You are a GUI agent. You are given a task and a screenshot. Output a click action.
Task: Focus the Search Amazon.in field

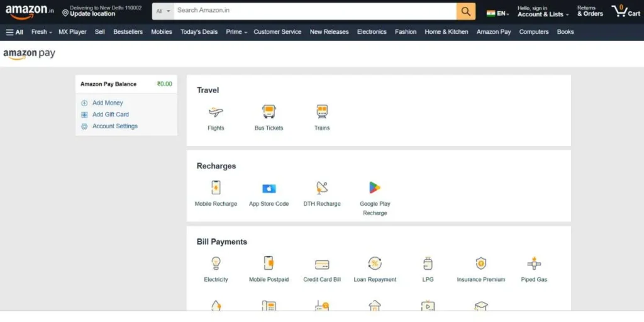(314, 11)
